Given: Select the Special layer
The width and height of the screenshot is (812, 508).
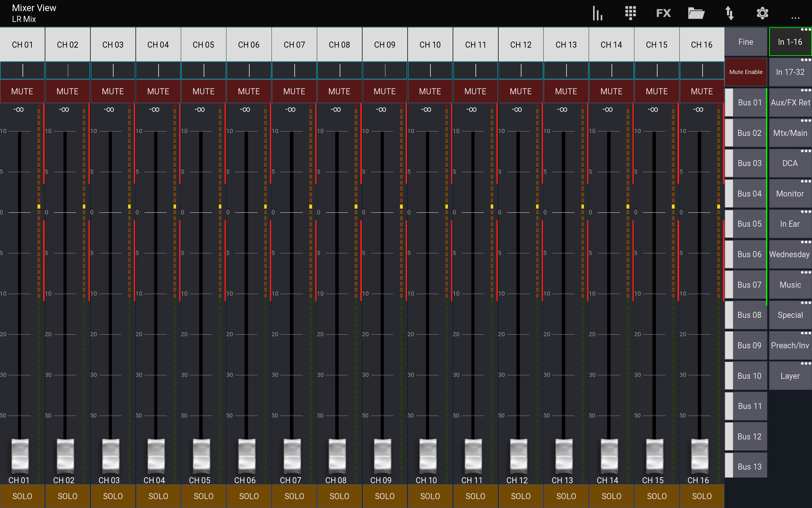Looking at the screenshot, I should [x=790, y=315].
